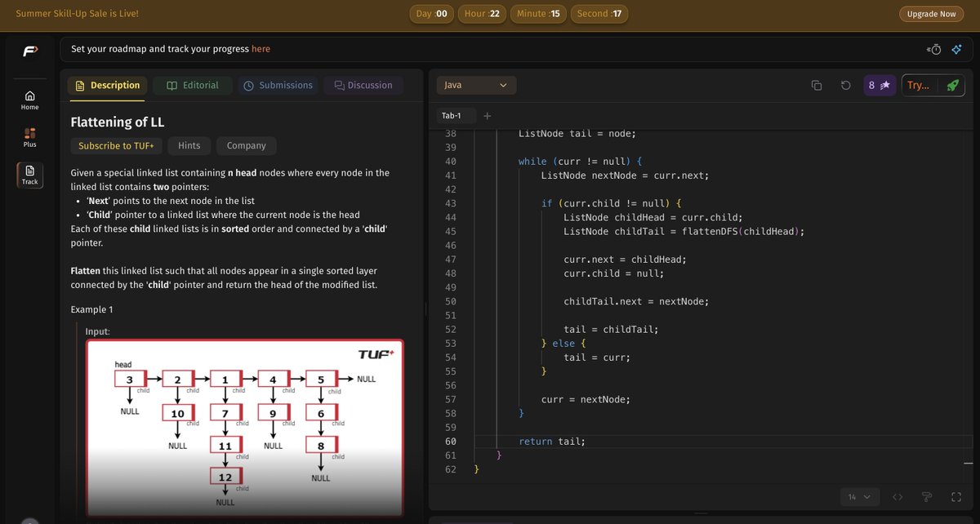Screen dimensions: 980x524
Task: Click line 'ListNode childHead = curr.child;'
Action: (653, 217)
